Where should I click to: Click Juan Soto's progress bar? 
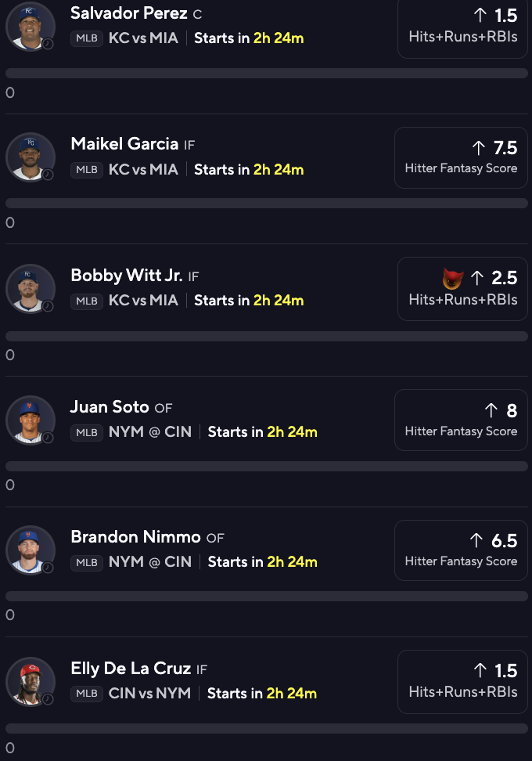tap(267, 467)
